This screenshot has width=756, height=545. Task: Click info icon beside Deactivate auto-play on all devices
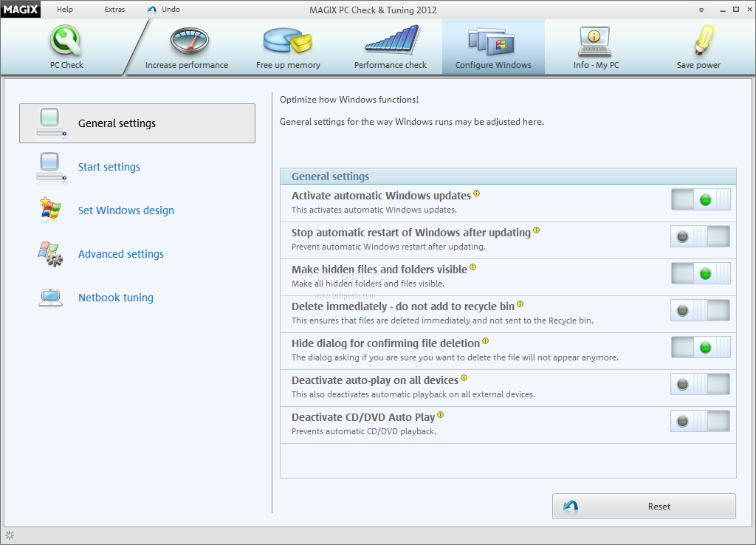coord(464,377)
